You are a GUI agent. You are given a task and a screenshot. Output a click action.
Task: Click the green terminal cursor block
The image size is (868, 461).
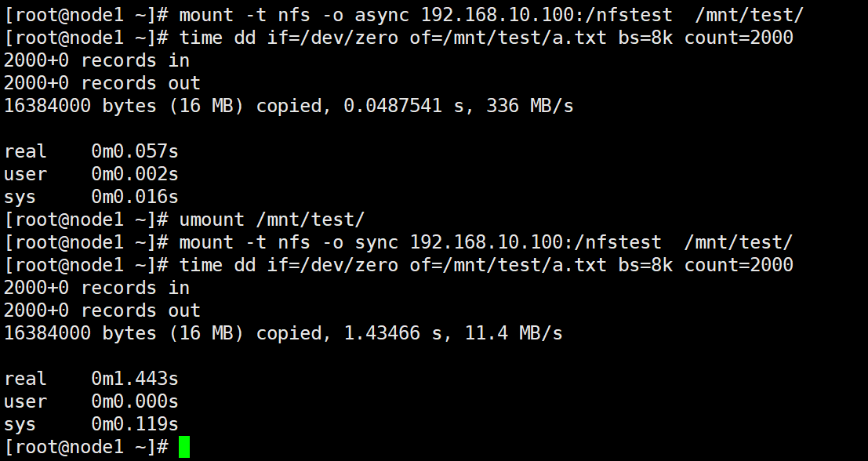[184, 447]
